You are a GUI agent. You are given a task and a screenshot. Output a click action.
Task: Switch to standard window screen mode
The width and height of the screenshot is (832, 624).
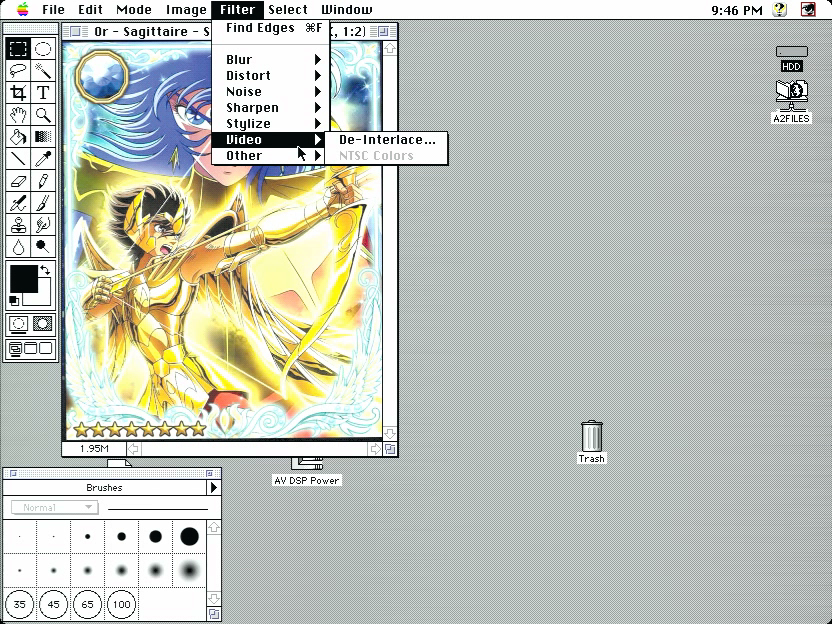coord(15,349)
